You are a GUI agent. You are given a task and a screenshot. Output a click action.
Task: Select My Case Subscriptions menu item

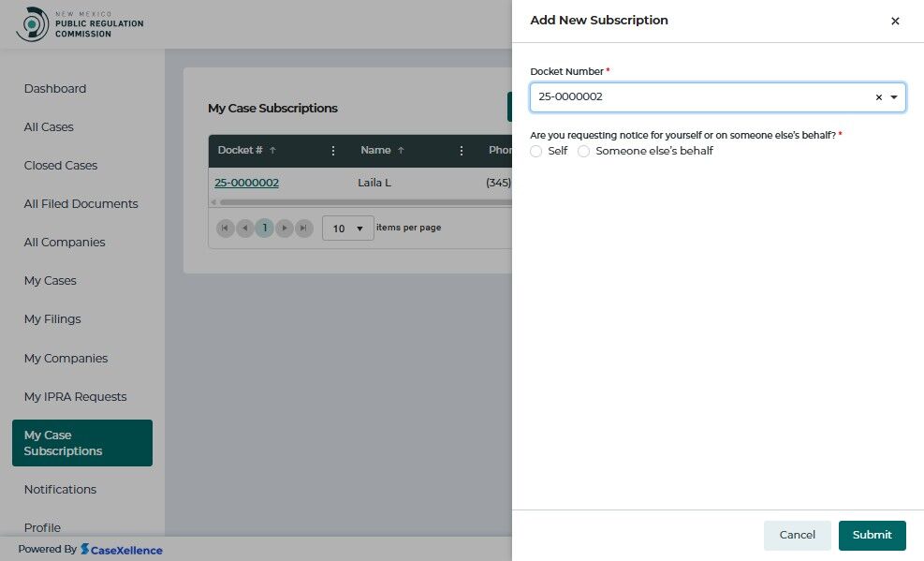pyautogui.click(x=81, y=443)
